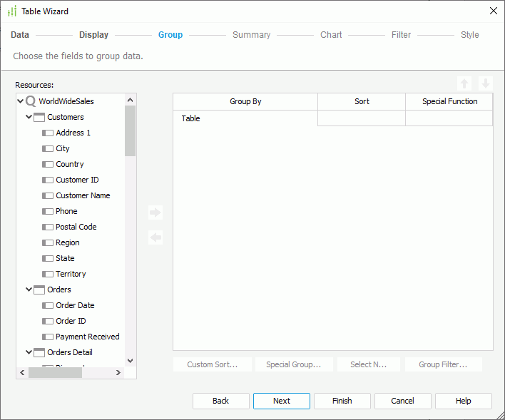Click the move up arrow icon
Viewport: 505px width, 420px height.
pos(464,83)
